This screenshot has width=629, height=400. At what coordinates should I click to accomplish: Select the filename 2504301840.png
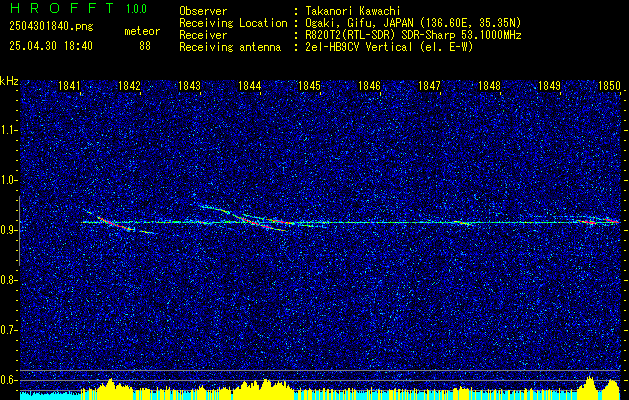pyautogui.click(x=51, y=27)
